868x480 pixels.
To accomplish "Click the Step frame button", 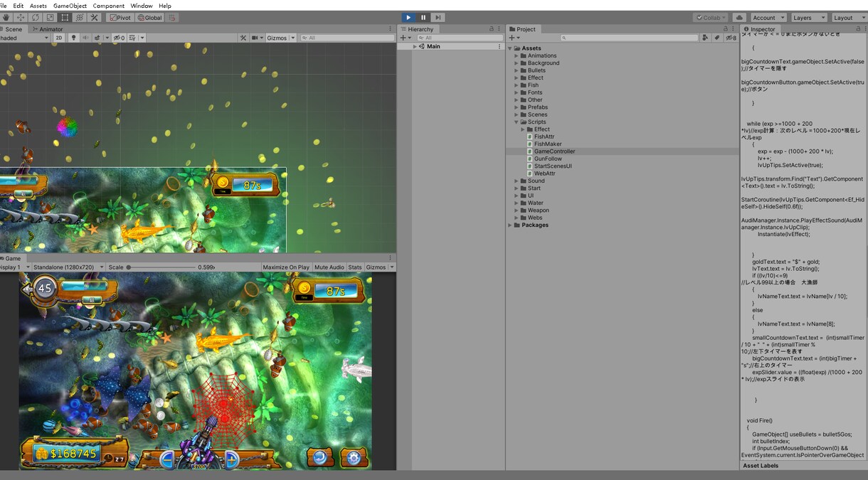I will [438, 17].
